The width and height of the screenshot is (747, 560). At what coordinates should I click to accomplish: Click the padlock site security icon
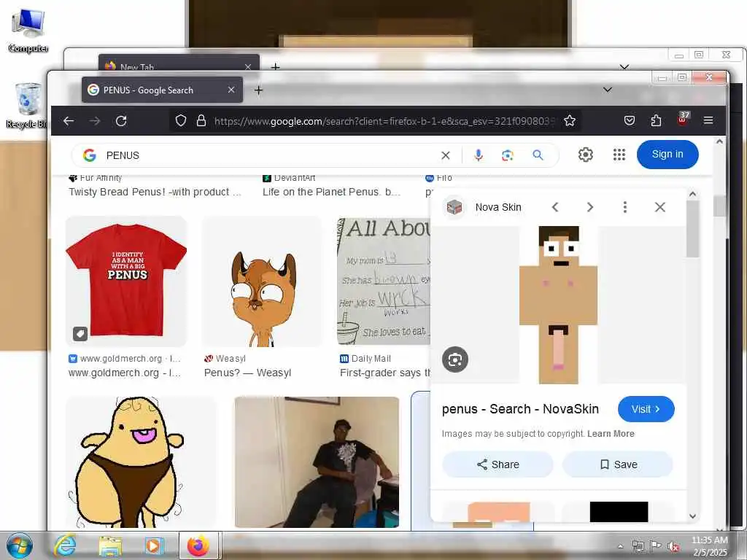coord(201,121)
